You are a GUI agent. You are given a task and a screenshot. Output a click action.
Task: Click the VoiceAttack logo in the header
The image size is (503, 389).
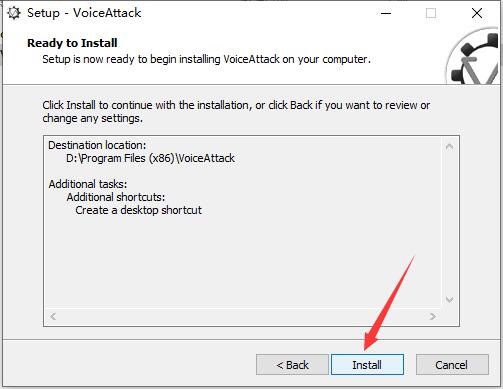473,56
